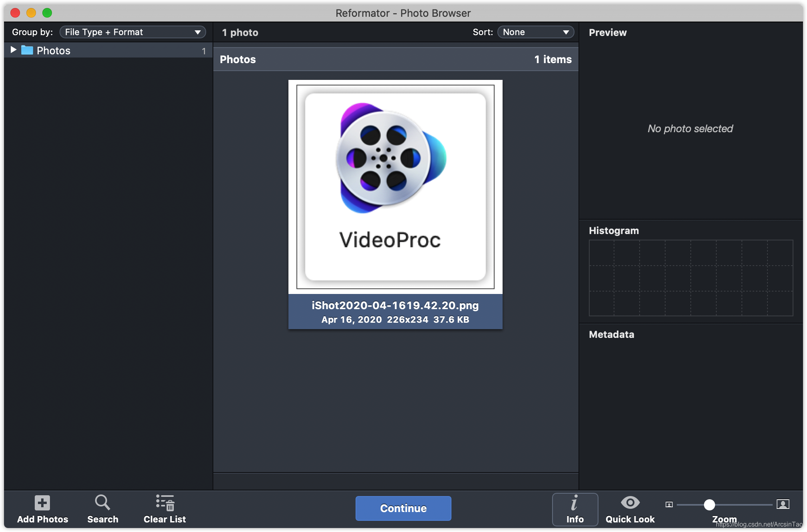The image size is (807, 532).
Task: Open the Group by dropdown
Action: (x=133, y=32)
